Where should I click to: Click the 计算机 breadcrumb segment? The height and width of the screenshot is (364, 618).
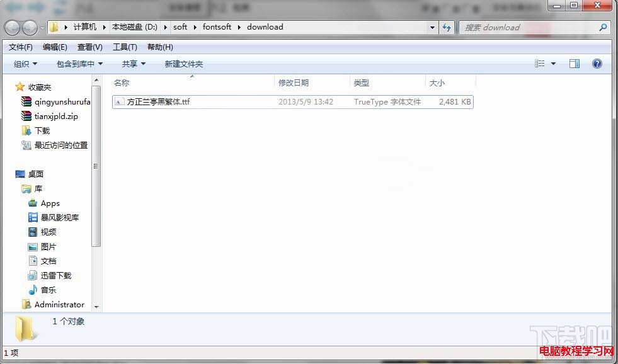click(x=85, y=27)
